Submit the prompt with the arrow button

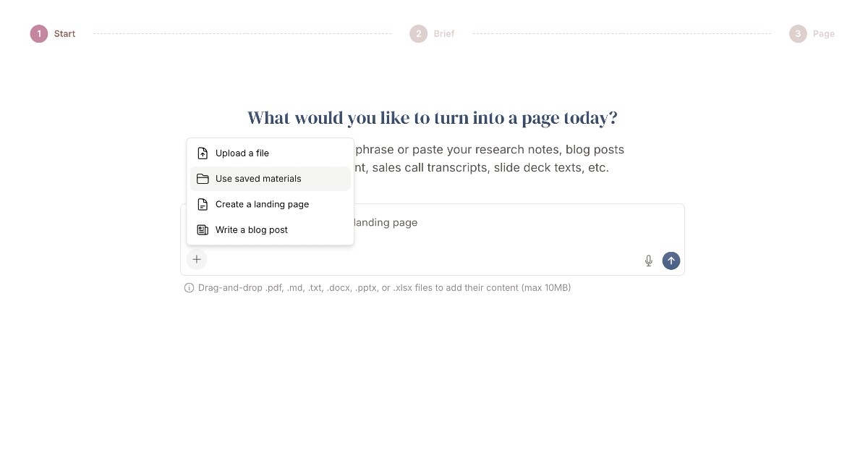(671, 261)
